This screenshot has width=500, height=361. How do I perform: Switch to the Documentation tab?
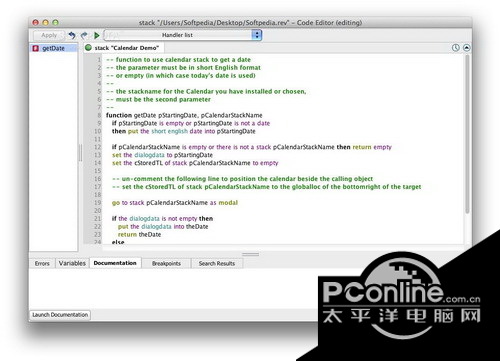pos(115,263)
